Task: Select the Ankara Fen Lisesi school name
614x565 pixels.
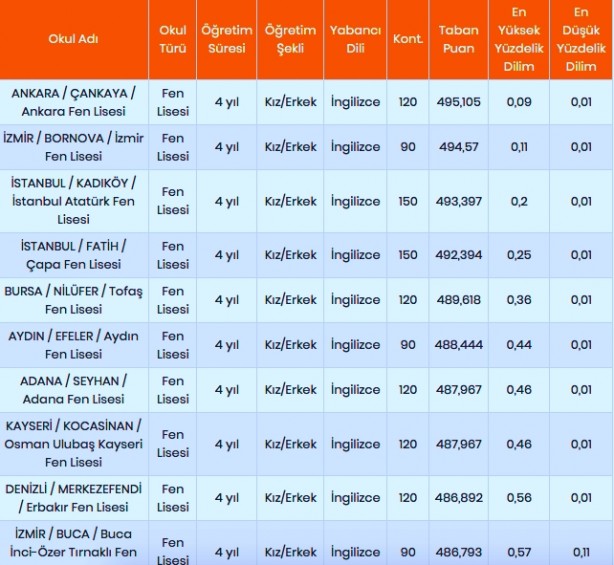Action: click(74, 102)
